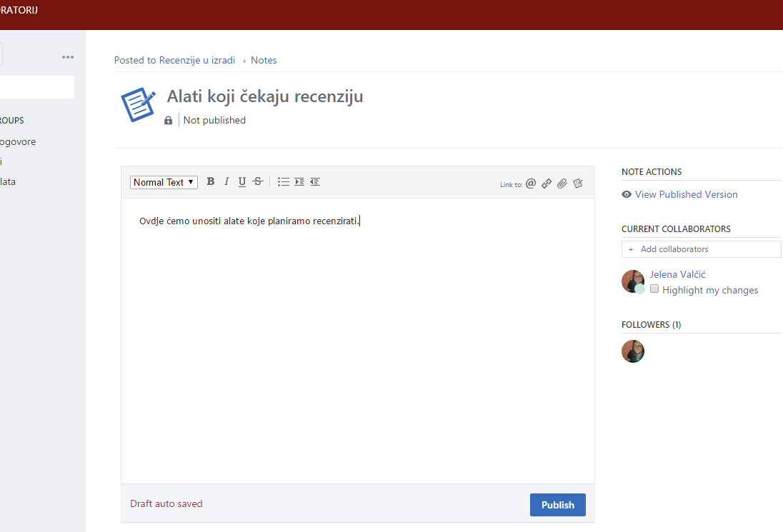Apply underline formatting to text

pyautogui.click(x=242, y=181)
